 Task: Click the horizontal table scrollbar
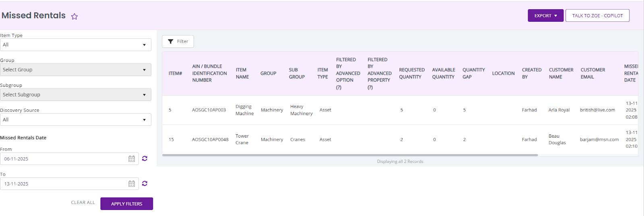pyautogui.click(x=350, y=155)
